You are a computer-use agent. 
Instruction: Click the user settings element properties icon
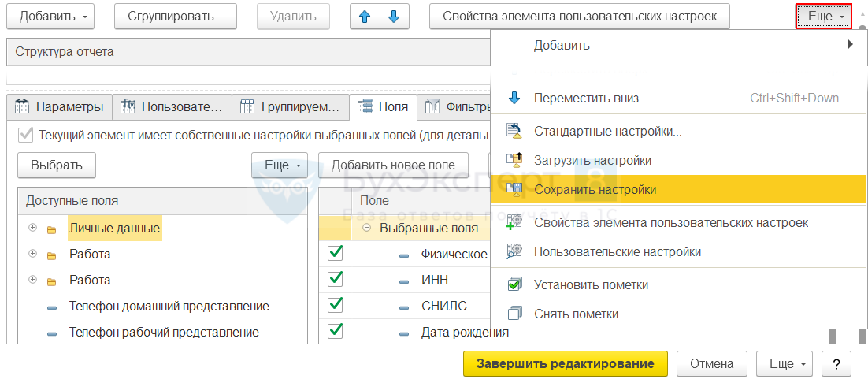click(x=514, y=222)
